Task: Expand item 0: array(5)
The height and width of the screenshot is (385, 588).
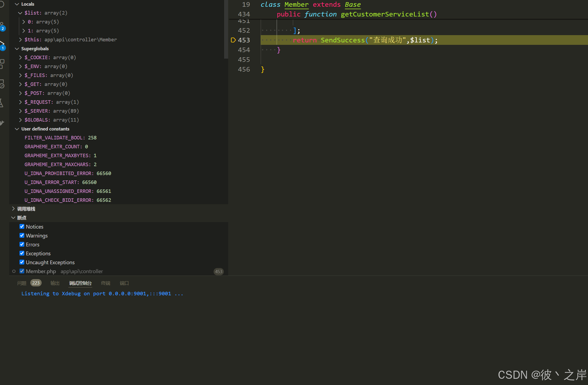Action: point(24,22)
